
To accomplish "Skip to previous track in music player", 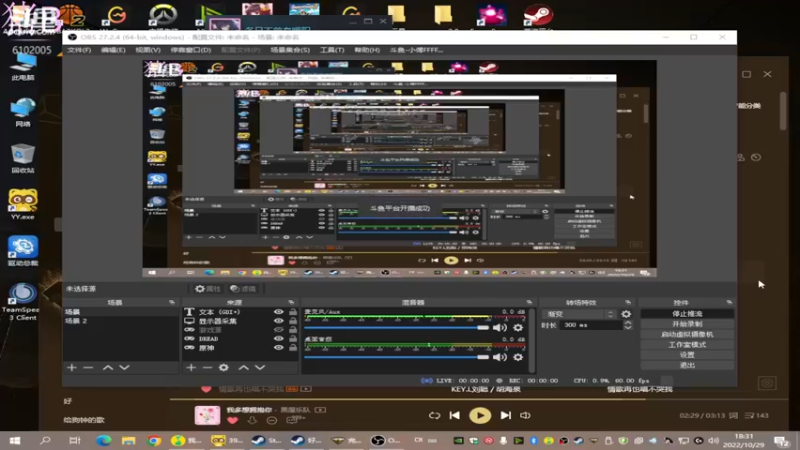I will click(x=455, y=415).
